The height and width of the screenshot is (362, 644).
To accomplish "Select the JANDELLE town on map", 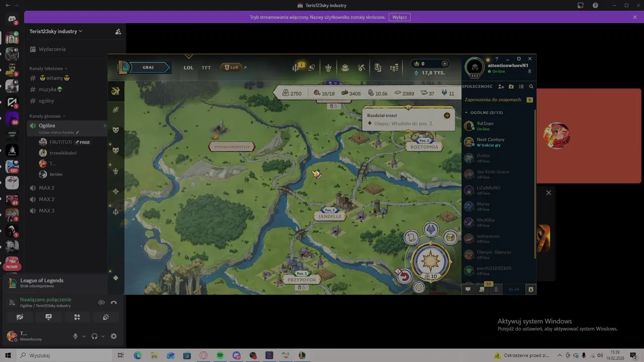I will click(x=330, y=216).
